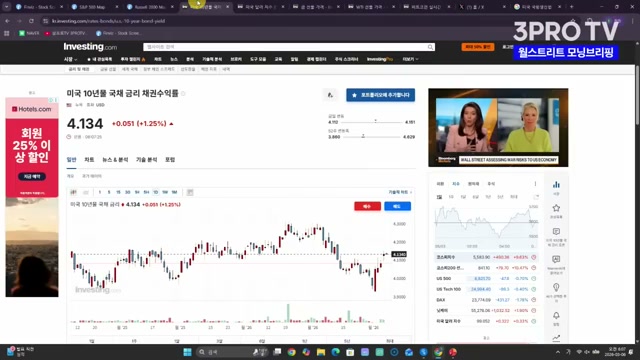Click the Investing.com logo
Screen dimensions: 640x360
[90, 47]
